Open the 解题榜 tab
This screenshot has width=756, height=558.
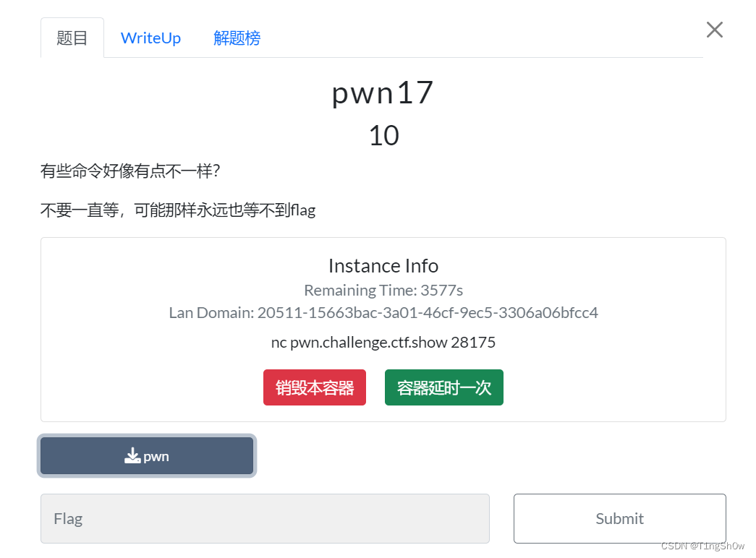pos(237,38)
